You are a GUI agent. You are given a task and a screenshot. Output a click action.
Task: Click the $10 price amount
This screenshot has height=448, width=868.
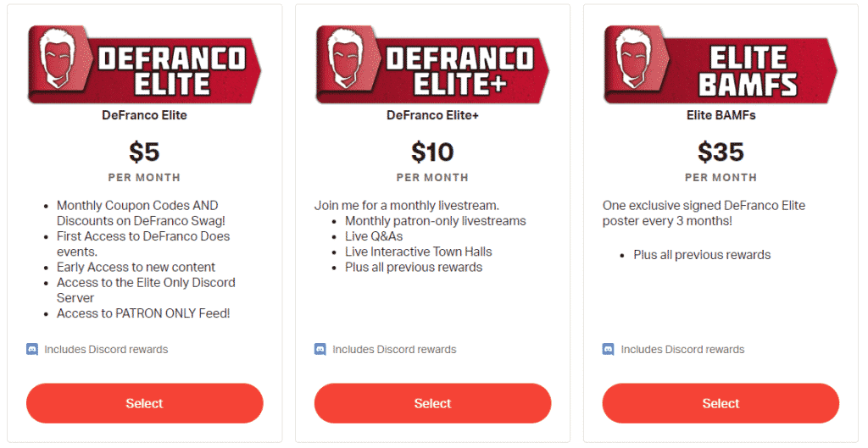click(432, 152)
